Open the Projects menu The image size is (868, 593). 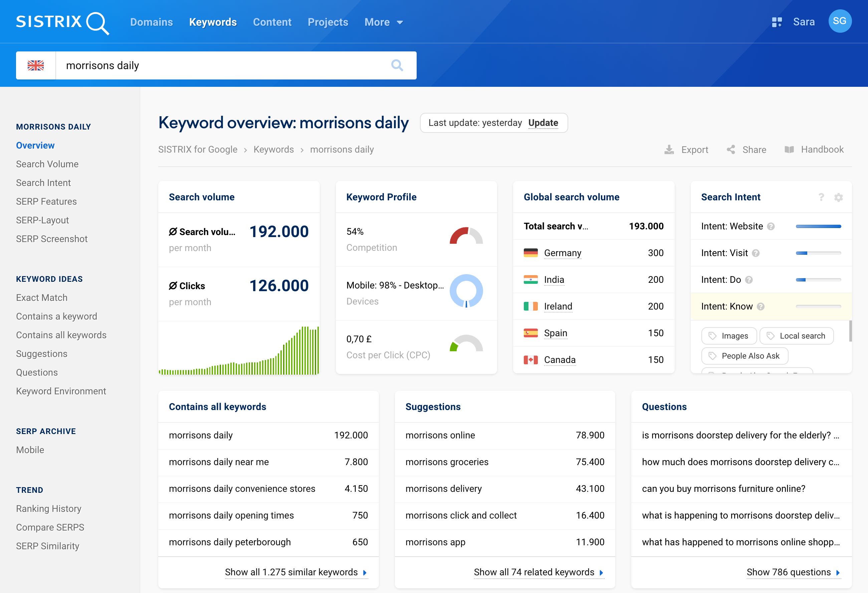(x=328, y=22)
